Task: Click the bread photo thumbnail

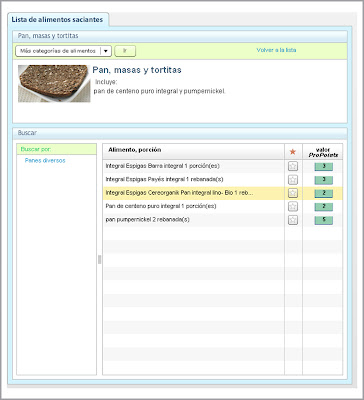Action: click(x=54, y=83)
